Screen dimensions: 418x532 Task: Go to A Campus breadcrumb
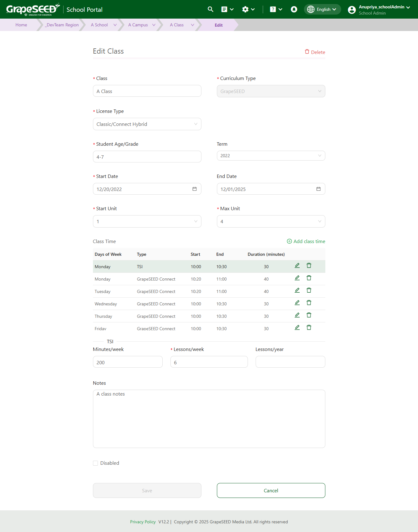(138, 25)
